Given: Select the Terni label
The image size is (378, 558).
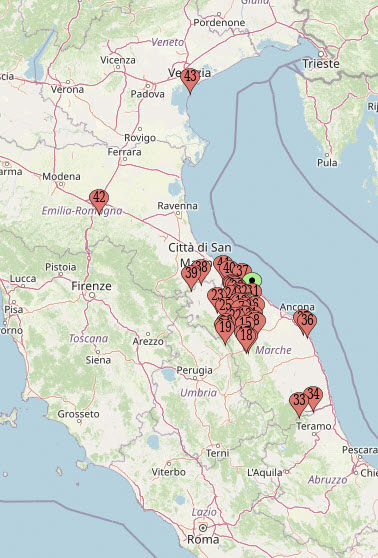Looking at the screenshot, I should point(217,453).
